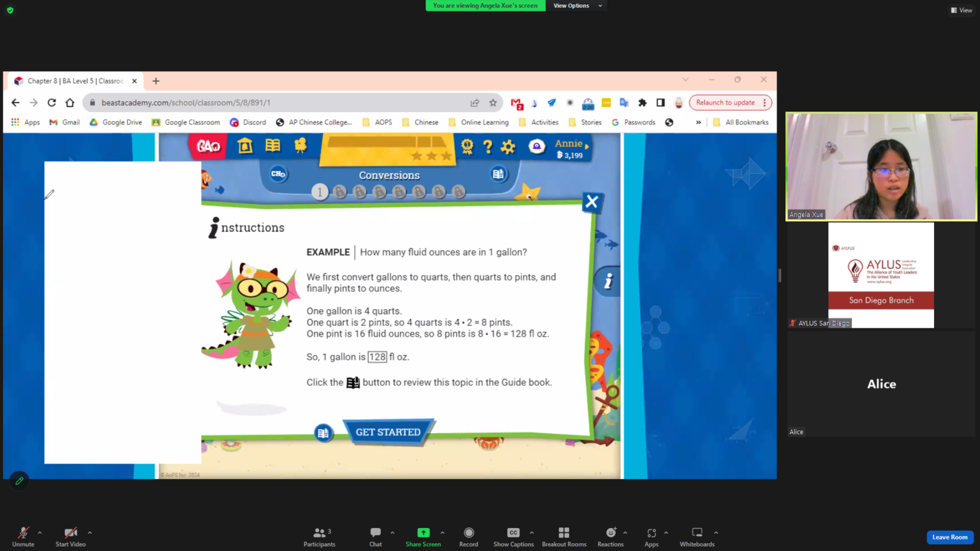
Task: Go to the browser home page
Action: pyautogui.click(x=70, y=103)
